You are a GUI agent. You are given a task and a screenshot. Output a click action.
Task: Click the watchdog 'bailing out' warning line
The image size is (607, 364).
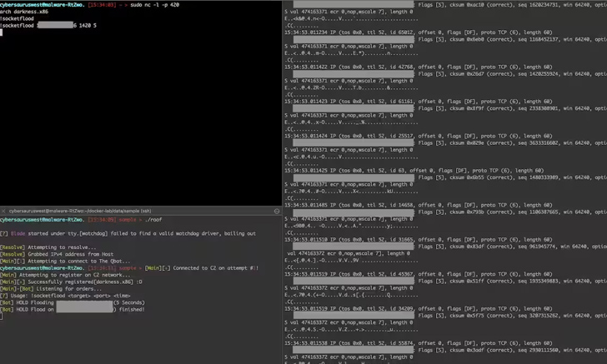click(x=128, y=233)
